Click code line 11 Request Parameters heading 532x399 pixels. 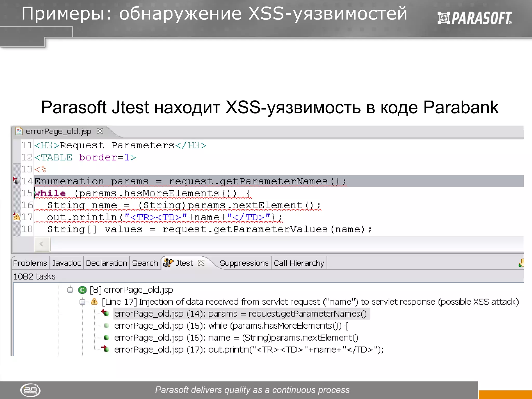120,145
